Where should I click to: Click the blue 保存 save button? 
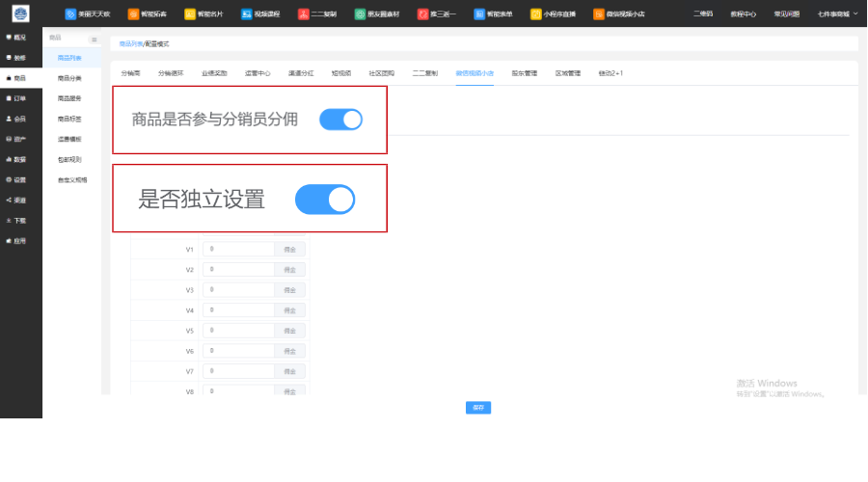(478, 408)
